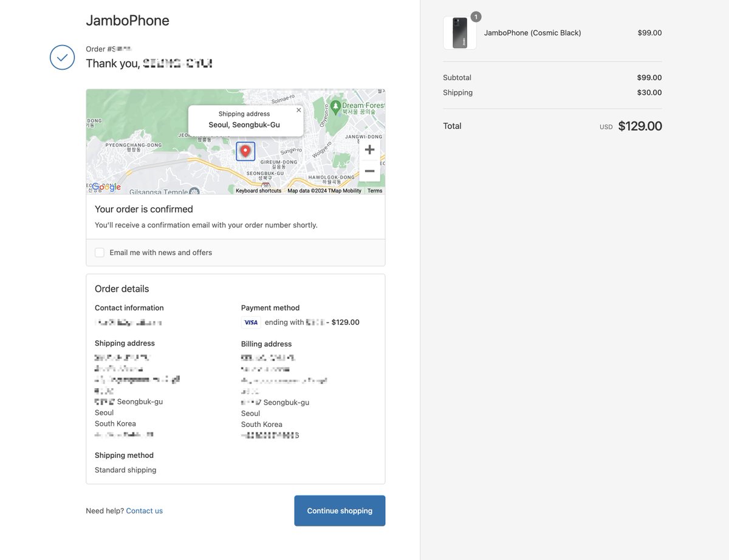Viewport: 729px width, 560px height.
Task: Zoom out the map with minus button
Action: pos(369,171)
